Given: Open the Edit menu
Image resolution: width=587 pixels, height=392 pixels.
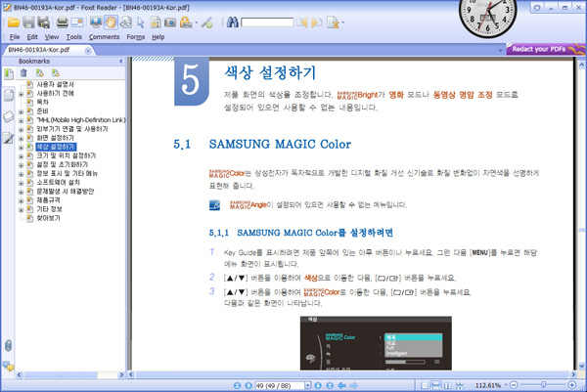Looking at the screenshot, I should [x=32, y=36].
